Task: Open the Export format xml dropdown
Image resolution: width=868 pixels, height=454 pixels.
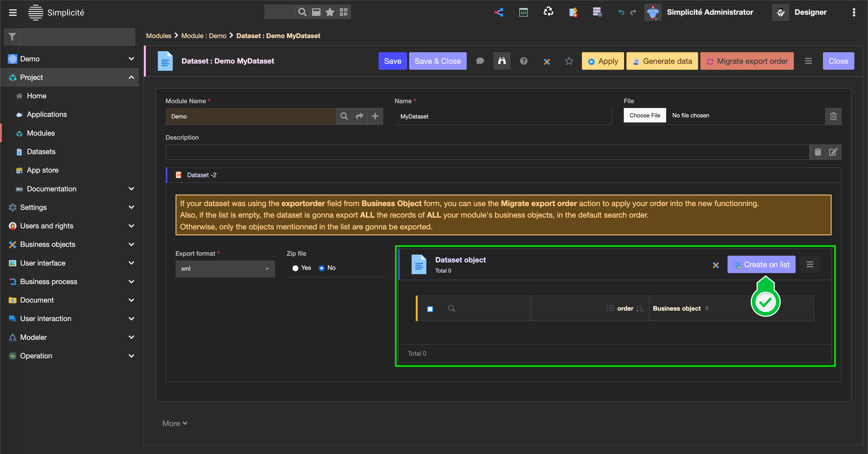Action: 225,269
